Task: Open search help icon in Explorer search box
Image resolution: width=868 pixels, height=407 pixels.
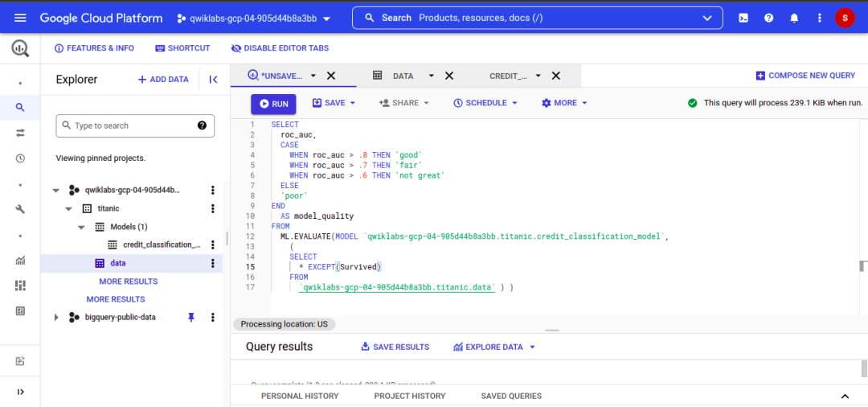Action: [202, 125]
